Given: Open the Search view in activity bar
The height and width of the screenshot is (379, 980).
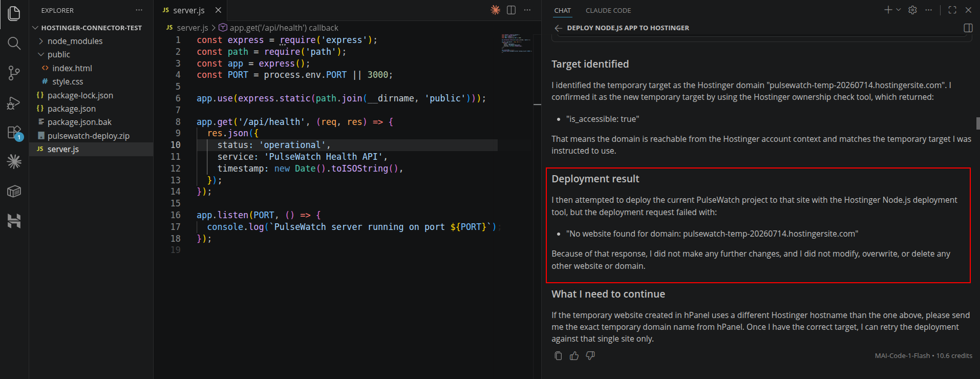Looking at the screenshot, I should pyautogui.click(x=14, y=44).
